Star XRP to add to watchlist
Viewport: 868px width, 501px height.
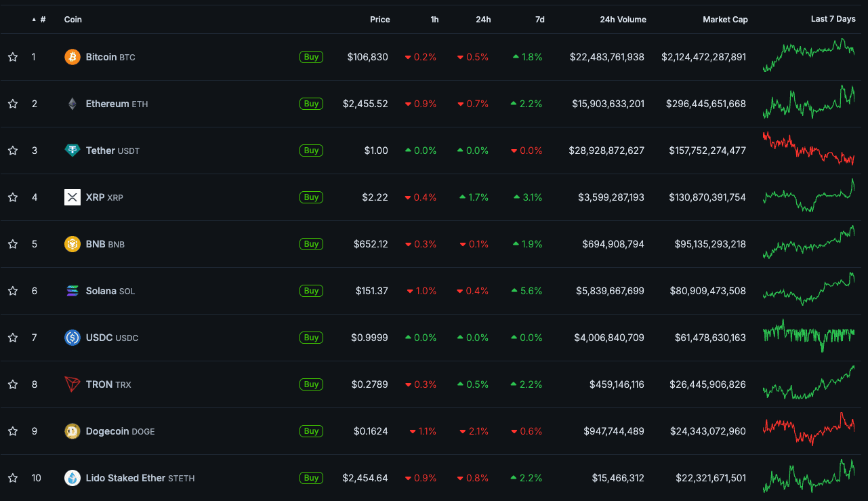coord(13,197)
